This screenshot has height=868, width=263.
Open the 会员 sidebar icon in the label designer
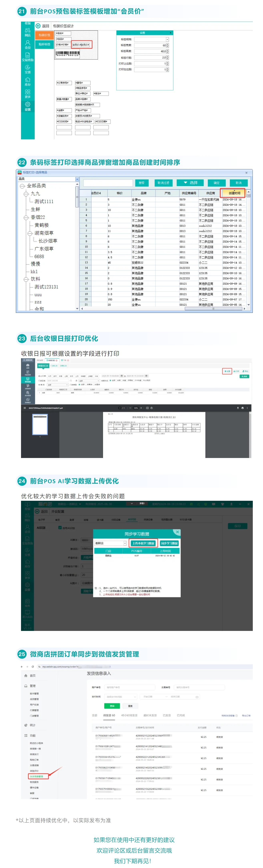(28, 42)
